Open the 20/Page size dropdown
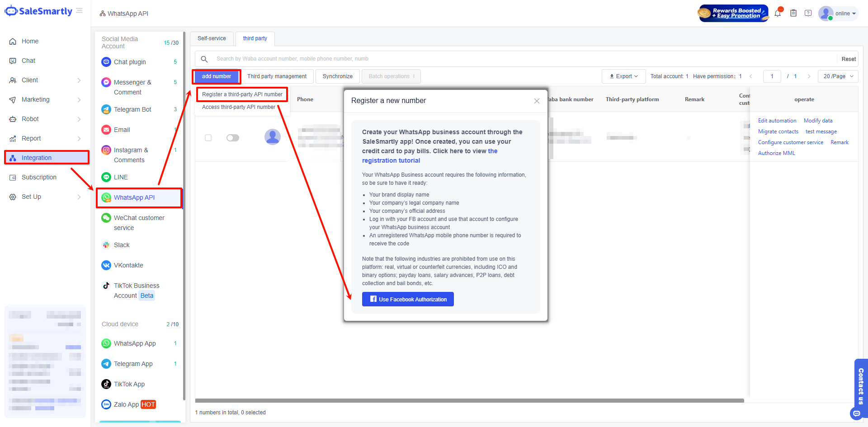 coord(838,76)
